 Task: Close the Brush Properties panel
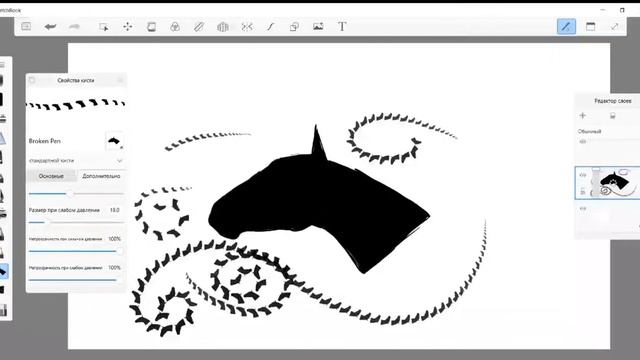[x=120, y=80]
